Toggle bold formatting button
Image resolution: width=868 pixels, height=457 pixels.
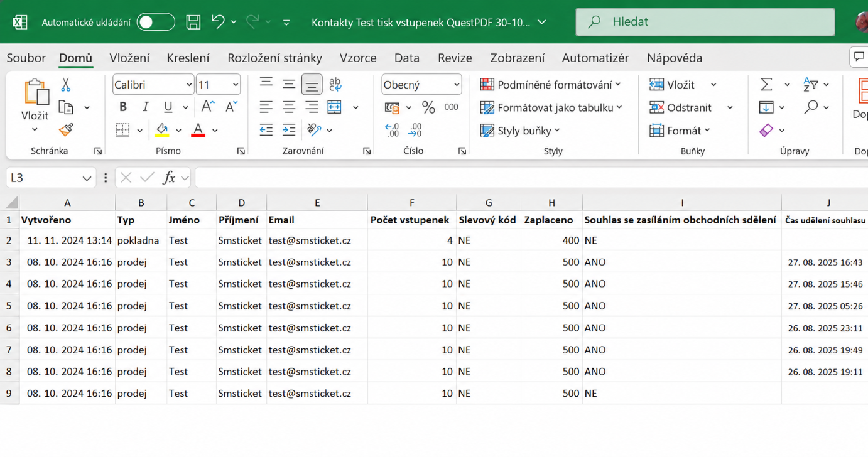[x=123, y=107]
